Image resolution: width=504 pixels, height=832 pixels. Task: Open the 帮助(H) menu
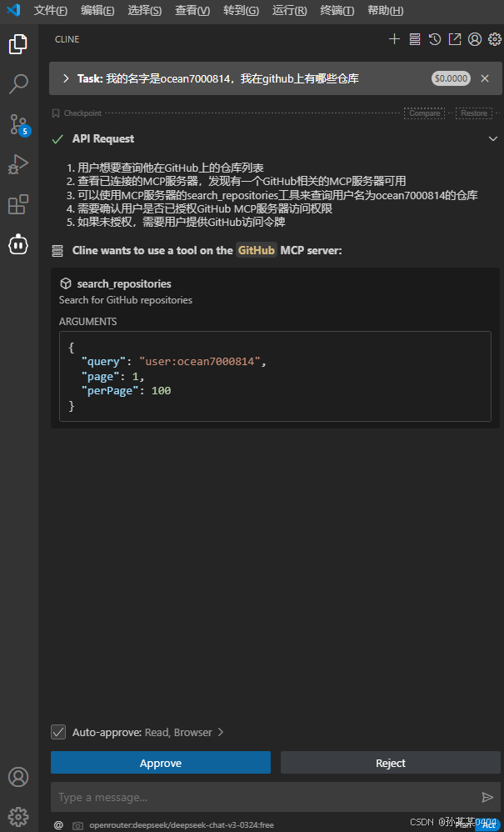(385, 11)
